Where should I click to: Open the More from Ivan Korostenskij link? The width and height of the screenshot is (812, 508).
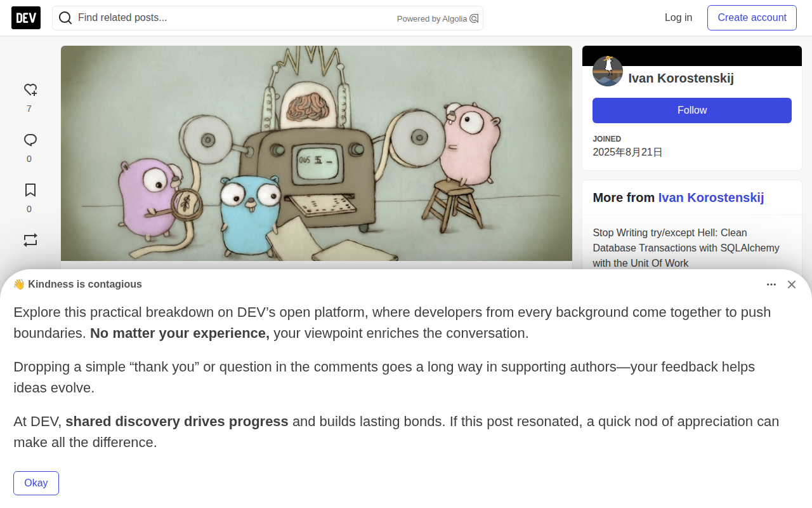(711, 197)
